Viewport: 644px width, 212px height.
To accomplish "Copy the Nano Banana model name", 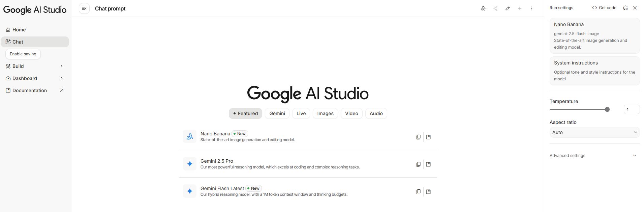I will (x=418, y=137).
